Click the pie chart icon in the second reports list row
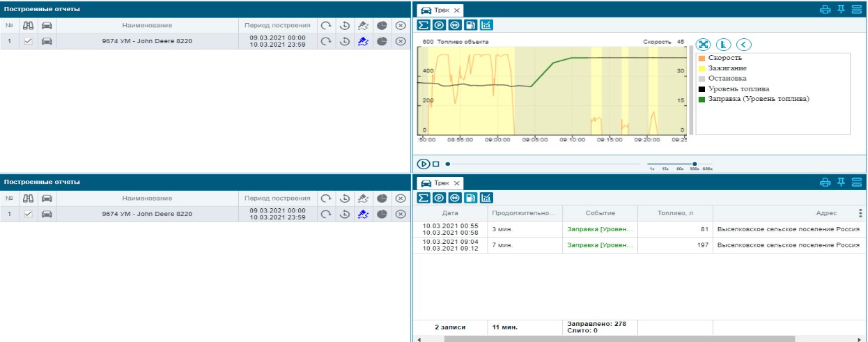The image size is (868, 342). [x=382, y=214]
